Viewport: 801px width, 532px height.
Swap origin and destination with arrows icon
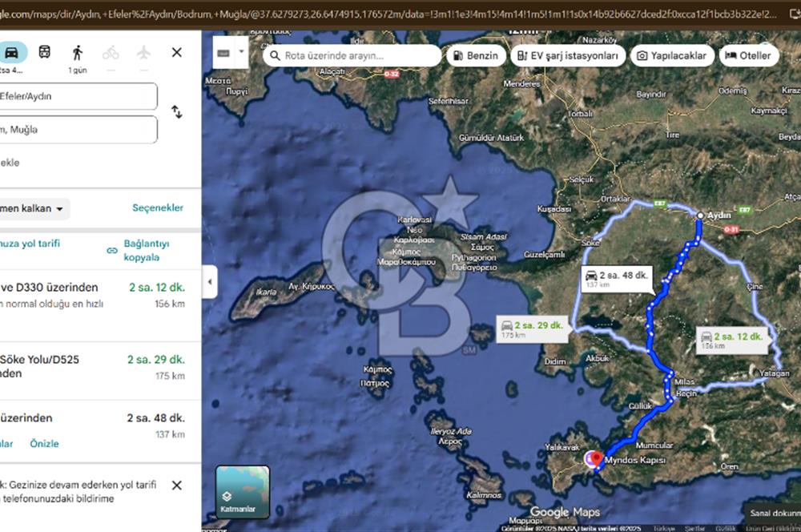click(x=176, y=112)
